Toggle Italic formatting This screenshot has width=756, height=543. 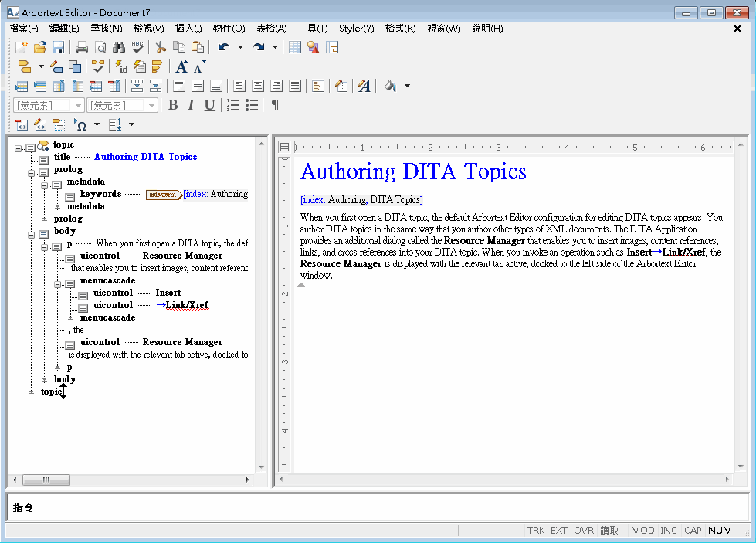(191, 105)
